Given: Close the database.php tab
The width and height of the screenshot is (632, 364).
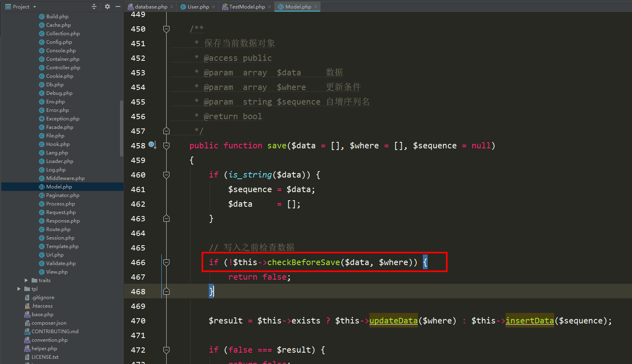Looking at the screenshot, I should 172,6.
